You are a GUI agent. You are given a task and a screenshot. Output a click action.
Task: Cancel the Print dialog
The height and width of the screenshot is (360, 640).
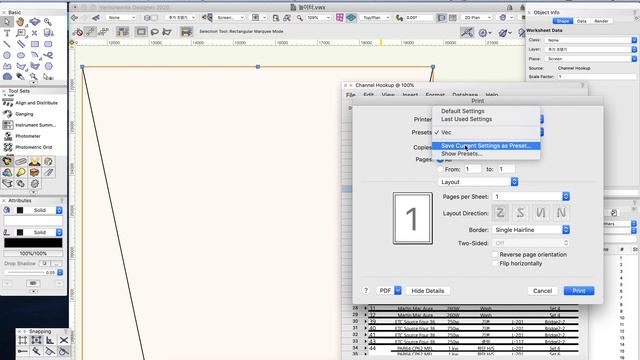tap(542, 291)
